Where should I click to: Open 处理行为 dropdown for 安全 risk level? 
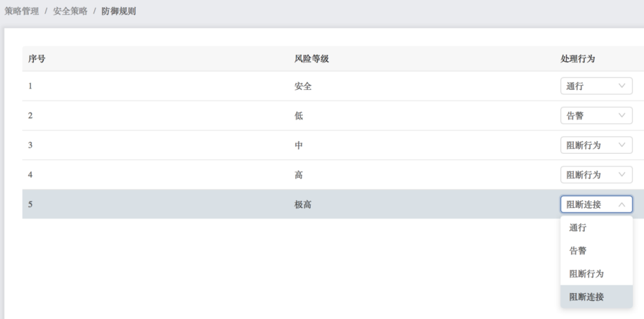tap(596, 86)
